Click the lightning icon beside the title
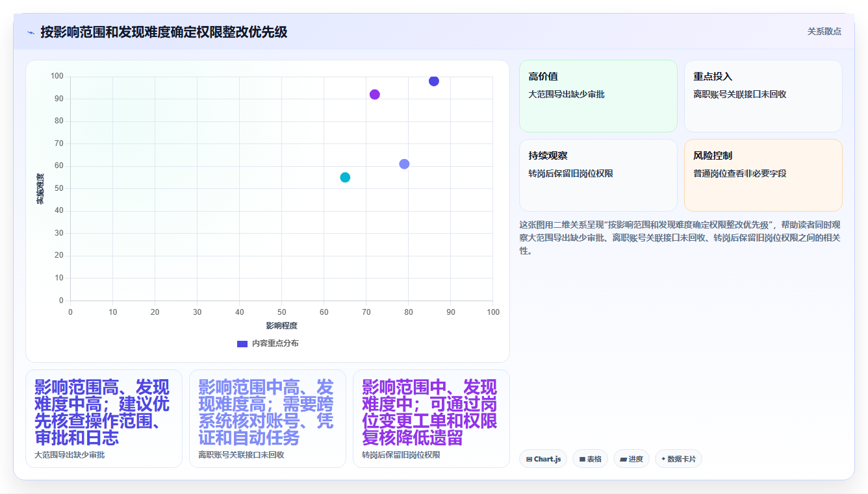868x494 pixels. click(31, 32)
